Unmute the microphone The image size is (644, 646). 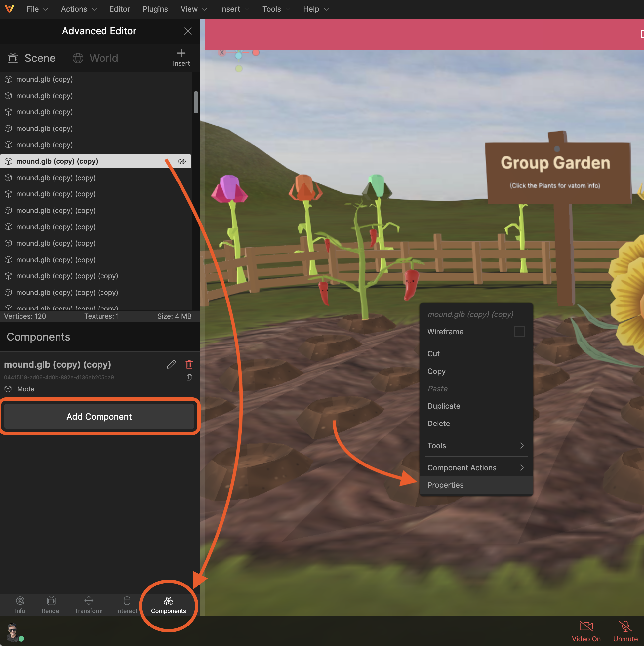[625, 631]
